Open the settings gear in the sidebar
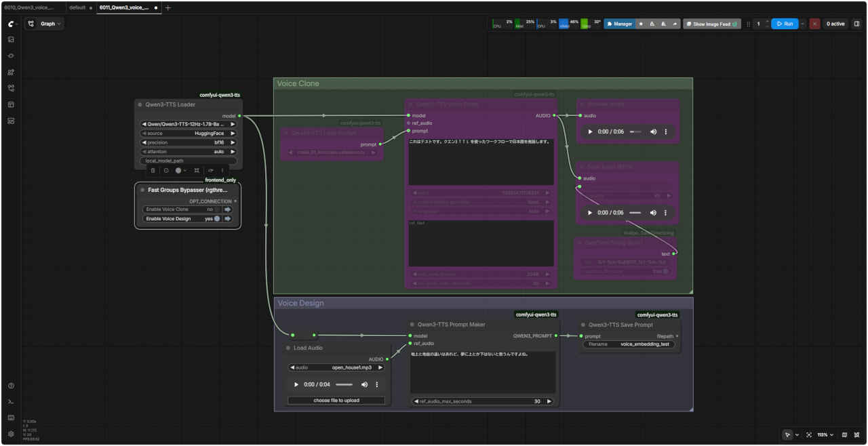The image size is (868, 446). click(x=11, y=434)
